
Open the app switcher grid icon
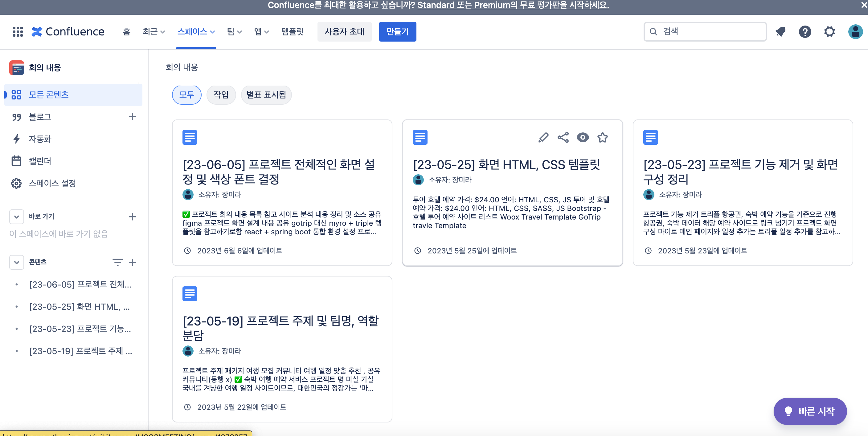click(x=18, y=32)
